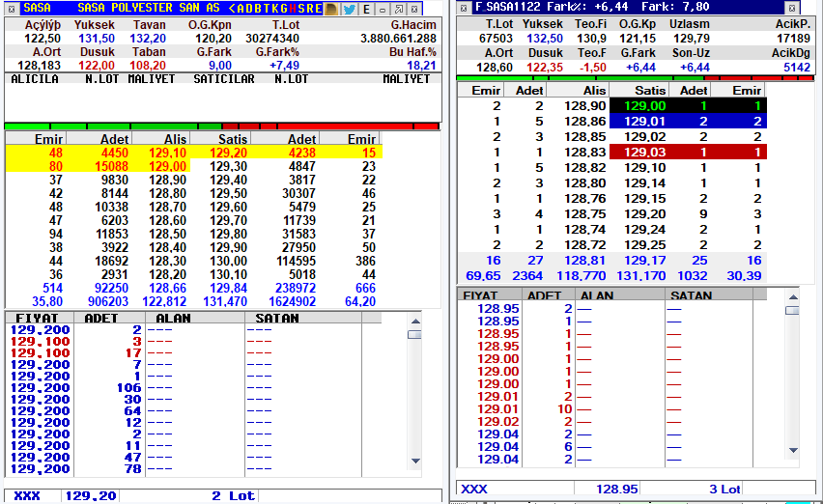
Task: Close the F_SASA1122 window with the right box icon
Action: [x=792, y=8]
